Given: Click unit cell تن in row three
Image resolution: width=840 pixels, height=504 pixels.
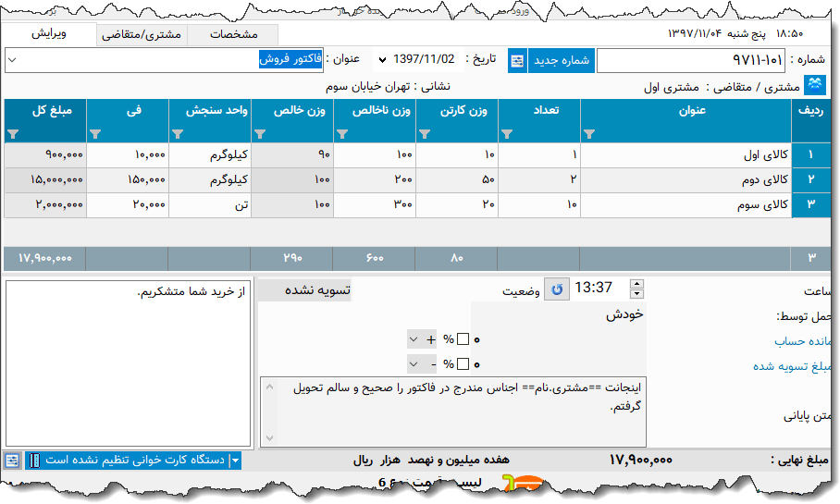Looking at the screenshot, I should (x=210, y=204).
